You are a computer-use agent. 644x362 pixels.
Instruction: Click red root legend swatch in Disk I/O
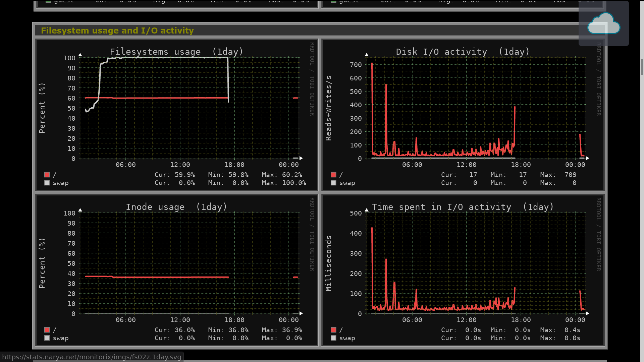333,175
